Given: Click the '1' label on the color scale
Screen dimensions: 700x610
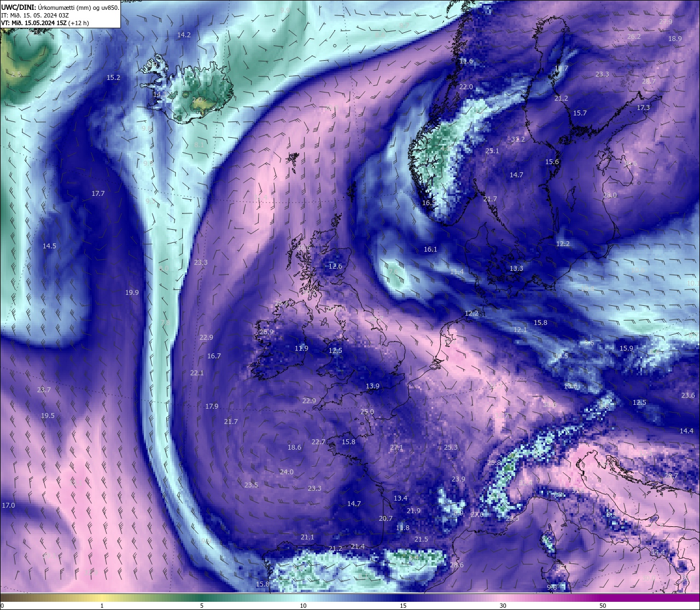Looking at the screenshot, I should point(102,606).
